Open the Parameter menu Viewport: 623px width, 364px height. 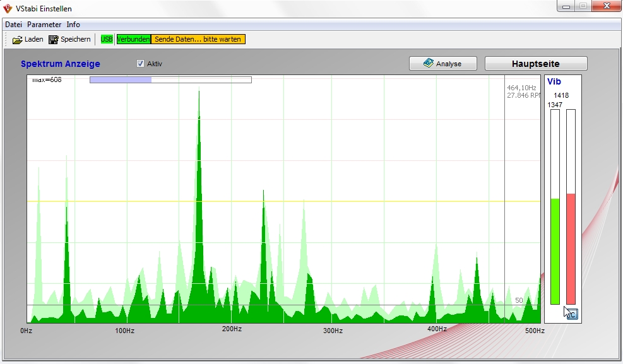tap(44, 25)
